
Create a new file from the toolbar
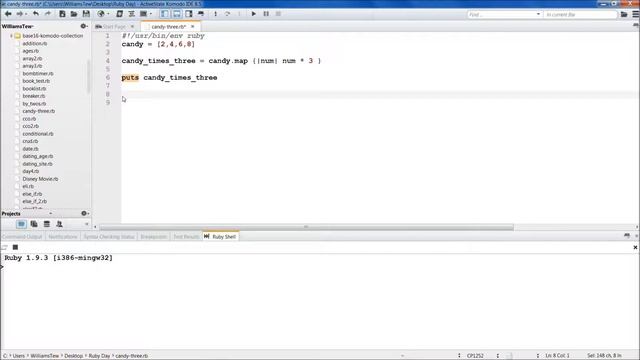[62, 14]
